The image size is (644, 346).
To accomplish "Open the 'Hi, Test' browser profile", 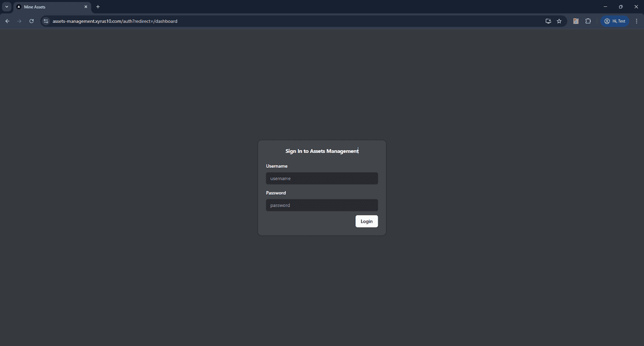I will click(x=615, y=21).
